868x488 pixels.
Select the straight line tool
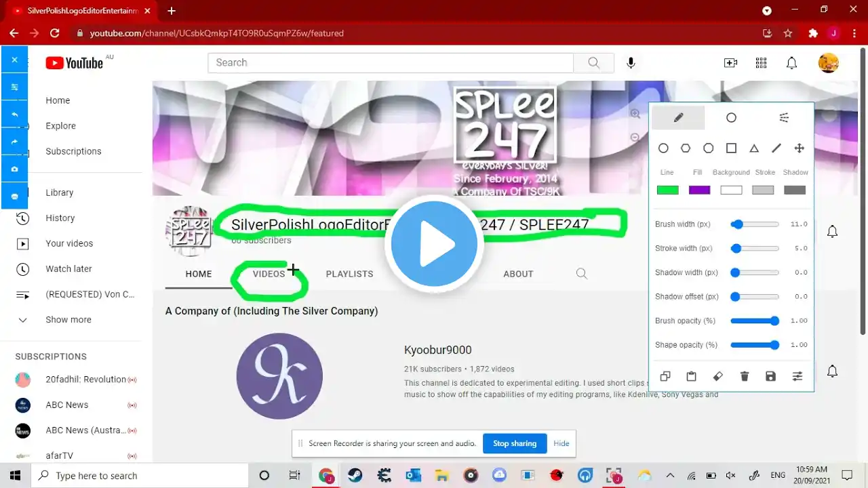click(x=776, y=148)
